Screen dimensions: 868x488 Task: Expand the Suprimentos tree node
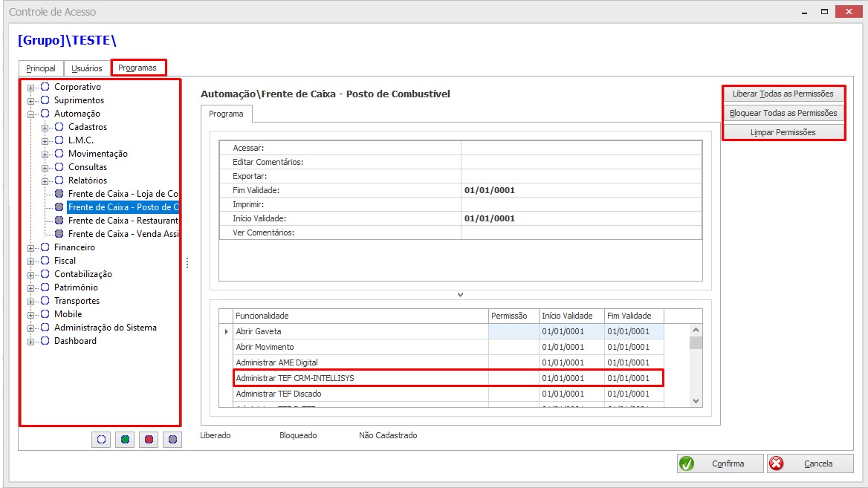tap(31, 101)
